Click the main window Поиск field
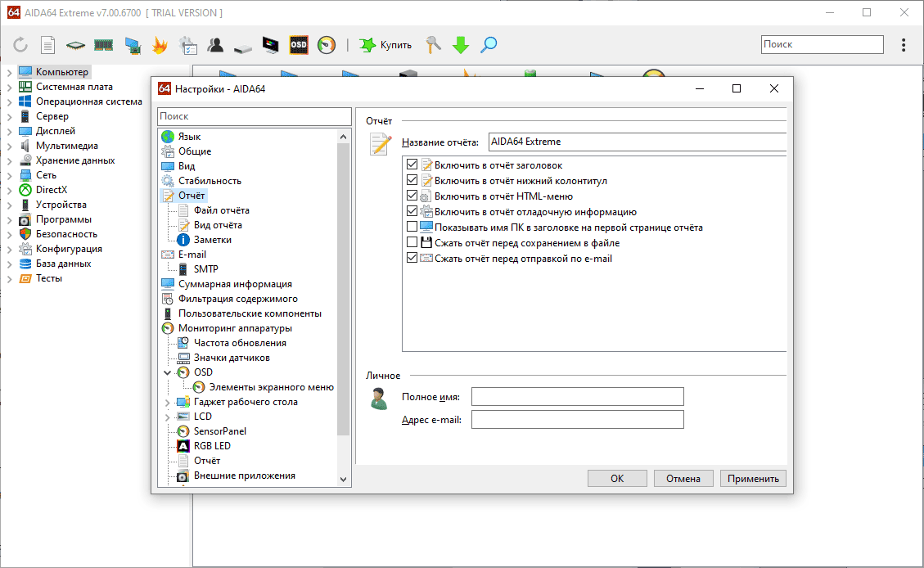The image size is (924, 568). click(x=822, y=44)
